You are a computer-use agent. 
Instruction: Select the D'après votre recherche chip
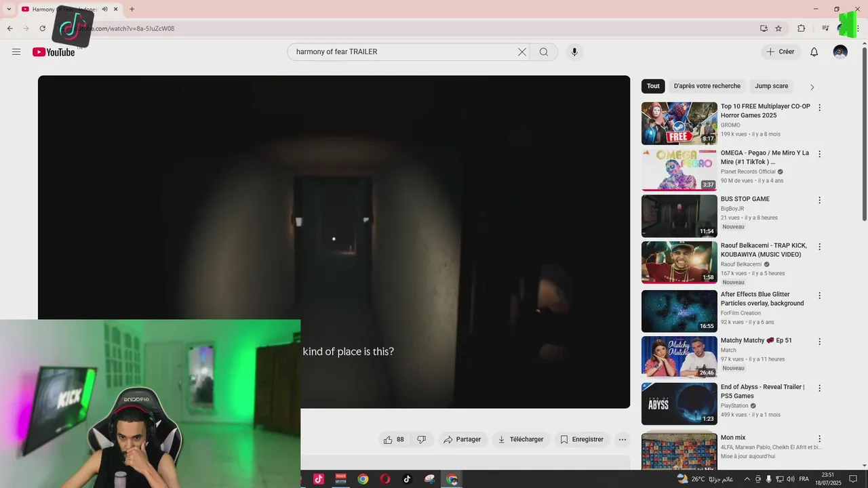click(x=707, y=86)
